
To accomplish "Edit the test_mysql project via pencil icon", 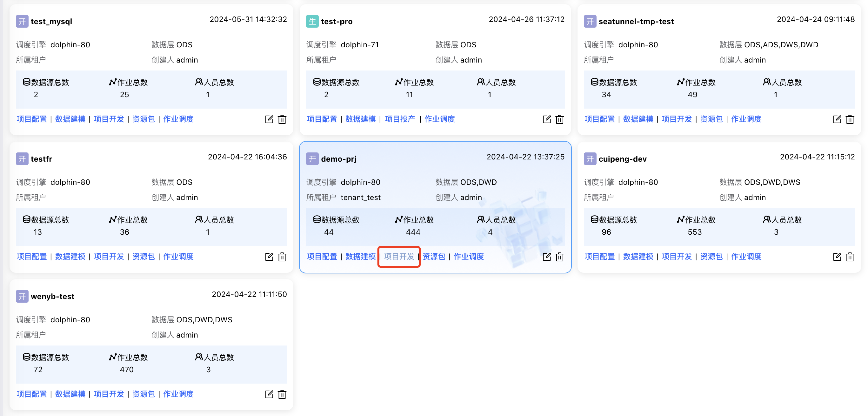I will 269,119.
